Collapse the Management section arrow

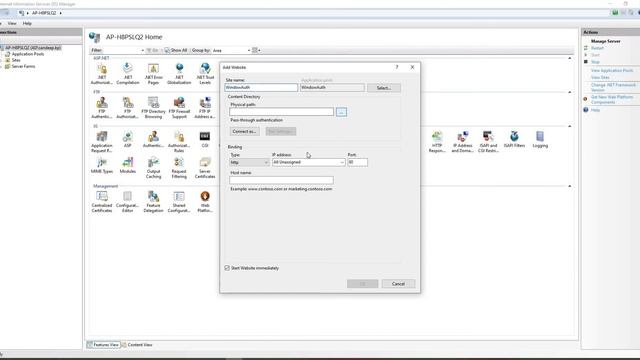click(569, 186)
